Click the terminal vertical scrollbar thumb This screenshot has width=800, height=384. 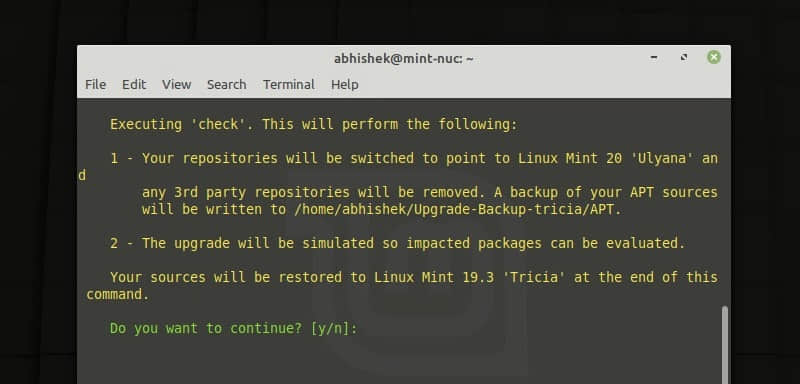point(725,345)
